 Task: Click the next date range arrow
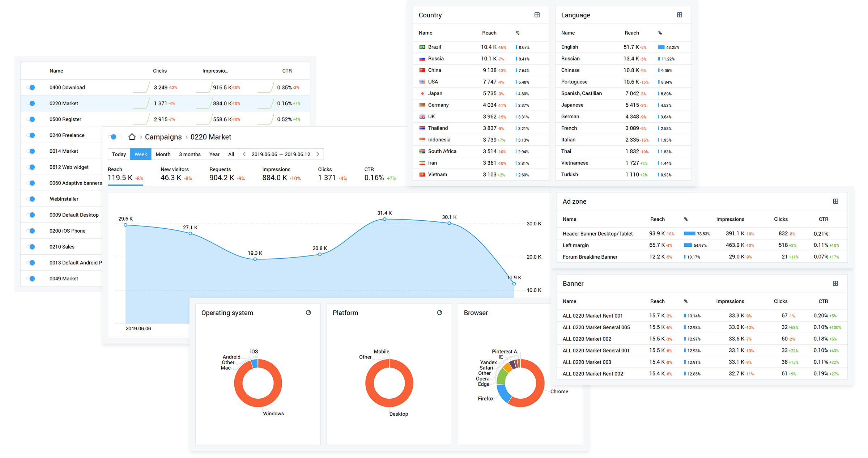(318, 154)
